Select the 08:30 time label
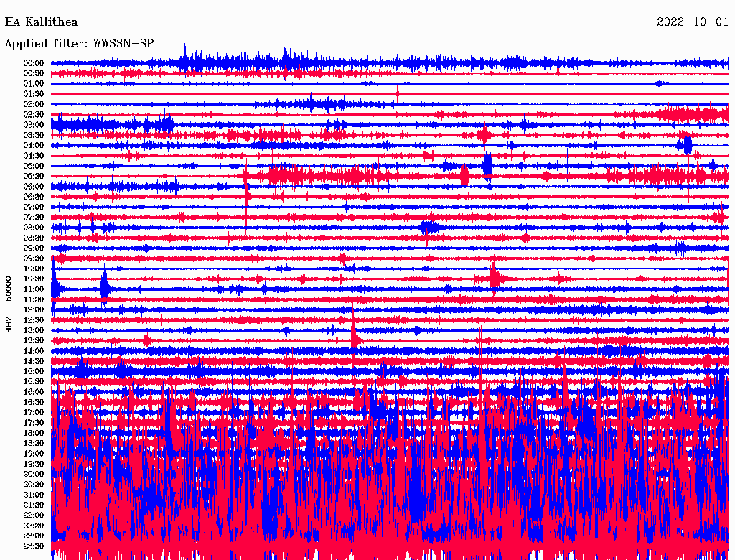Image resolution: width=735 pixels, height=560 pixels. click(x=34, y=238)
